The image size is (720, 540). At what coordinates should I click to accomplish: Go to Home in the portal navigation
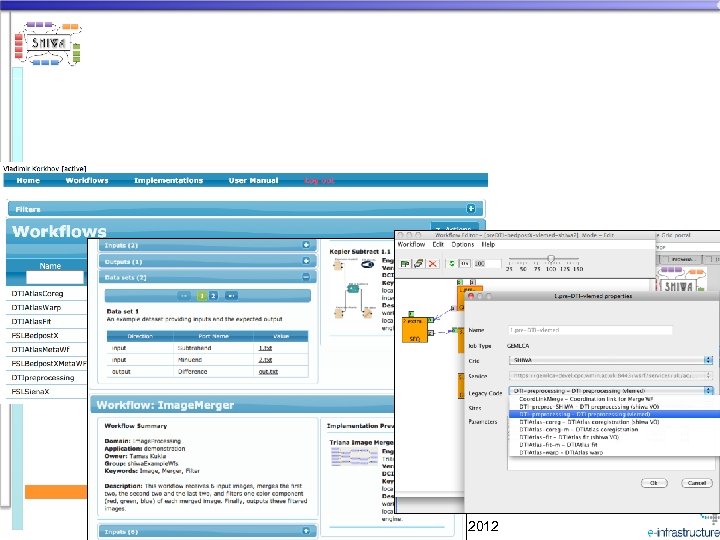(28, 180)
